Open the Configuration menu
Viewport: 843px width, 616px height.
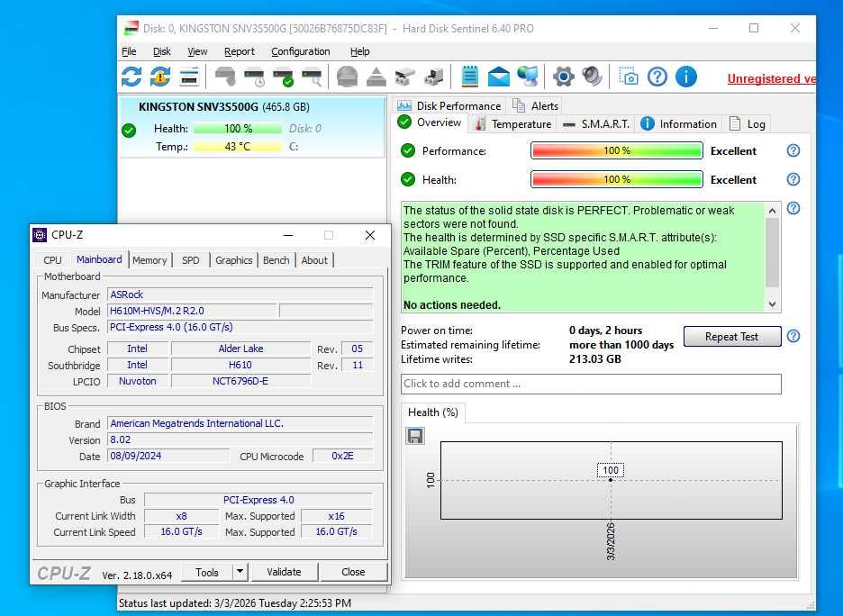[x=301, y=51]
